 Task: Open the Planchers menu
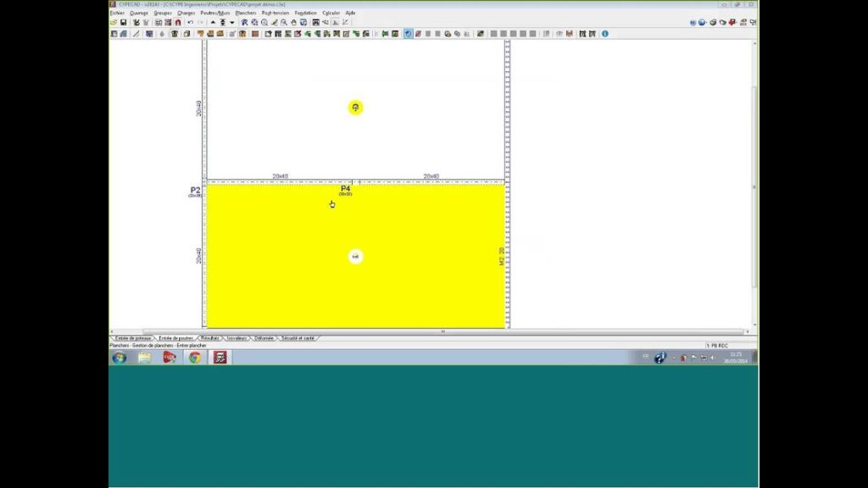point(246,14)
